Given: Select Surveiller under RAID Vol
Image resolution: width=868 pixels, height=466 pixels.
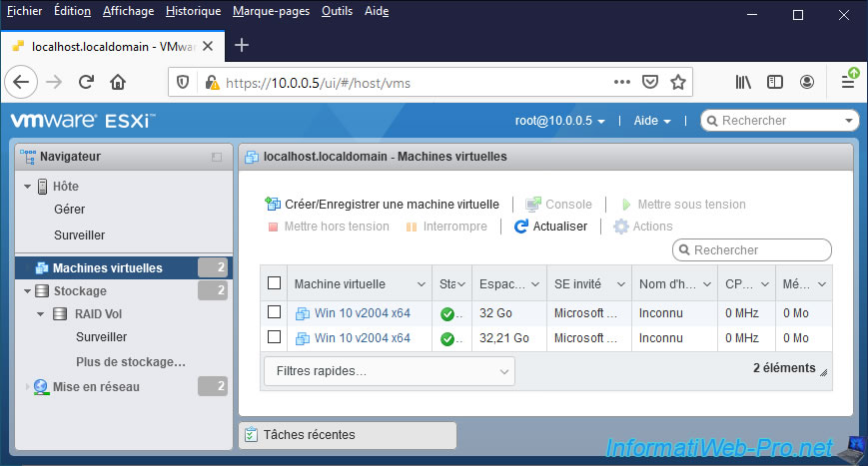Looking at the screenshot, I should point(101,336).
